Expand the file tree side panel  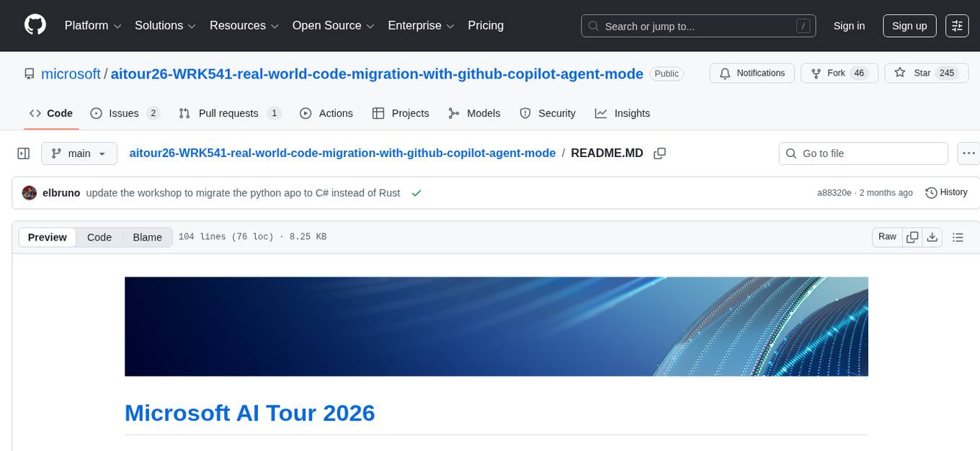23,153
